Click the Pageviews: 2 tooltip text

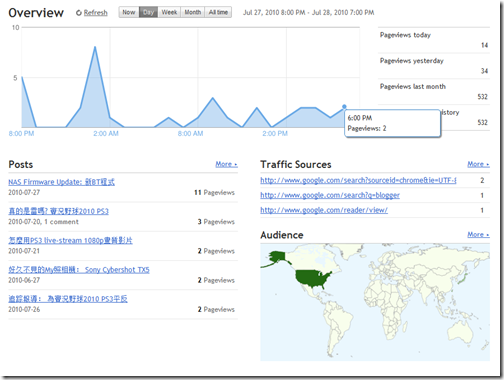point(367,128)
